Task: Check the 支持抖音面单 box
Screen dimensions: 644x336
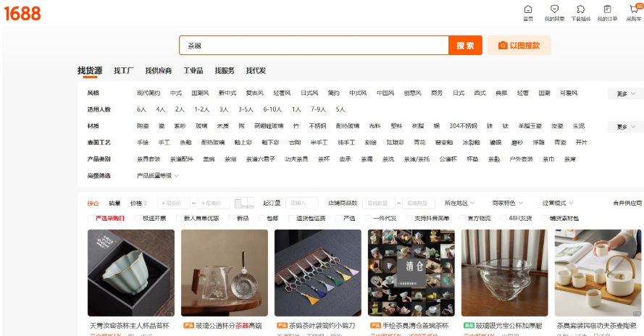Action: (409, 219)
